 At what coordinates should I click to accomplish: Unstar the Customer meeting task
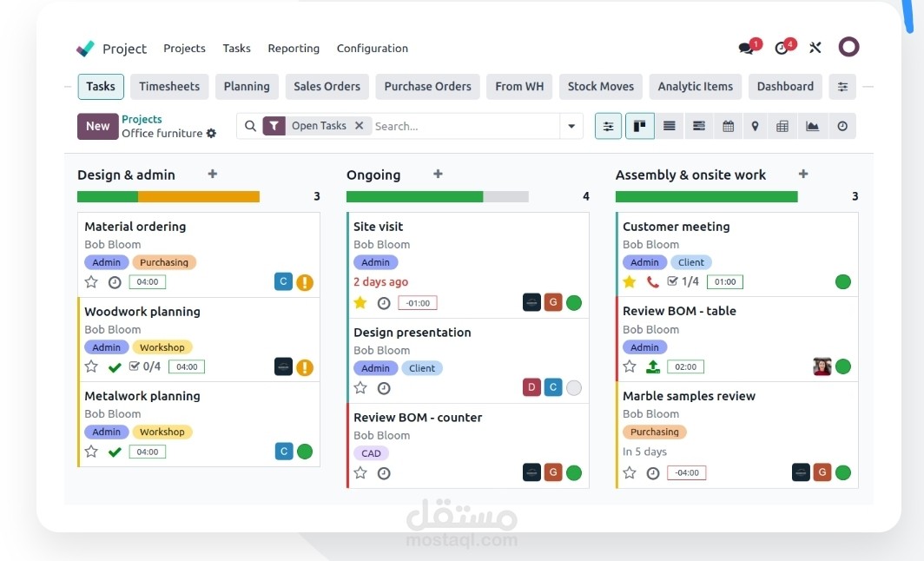[630, 281]
